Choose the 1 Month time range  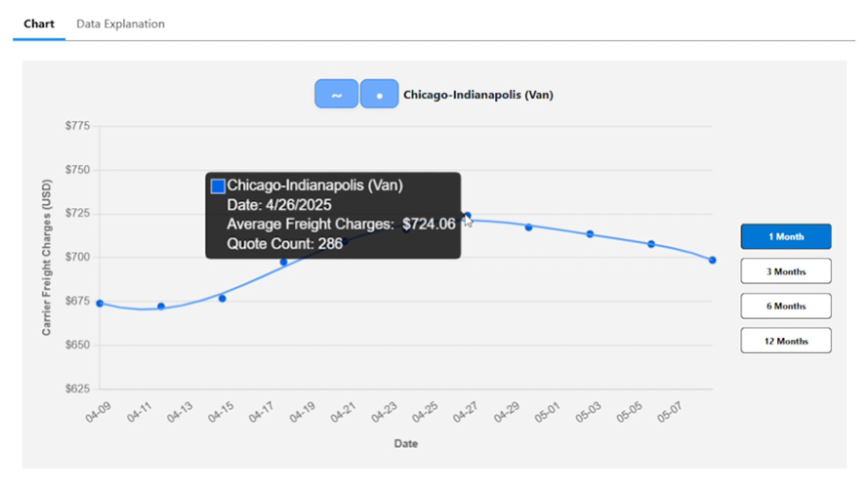(x=786, y=236)
